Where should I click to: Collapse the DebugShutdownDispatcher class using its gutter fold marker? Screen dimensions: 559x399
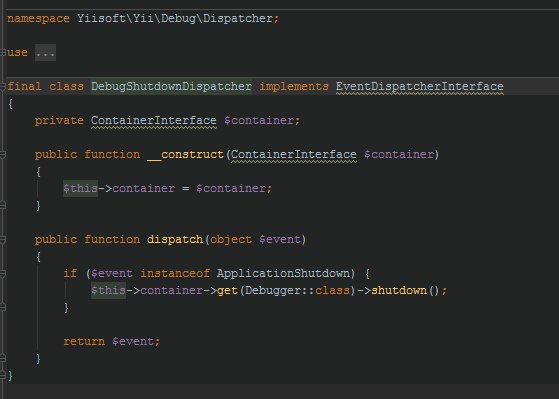click(2, 86)
